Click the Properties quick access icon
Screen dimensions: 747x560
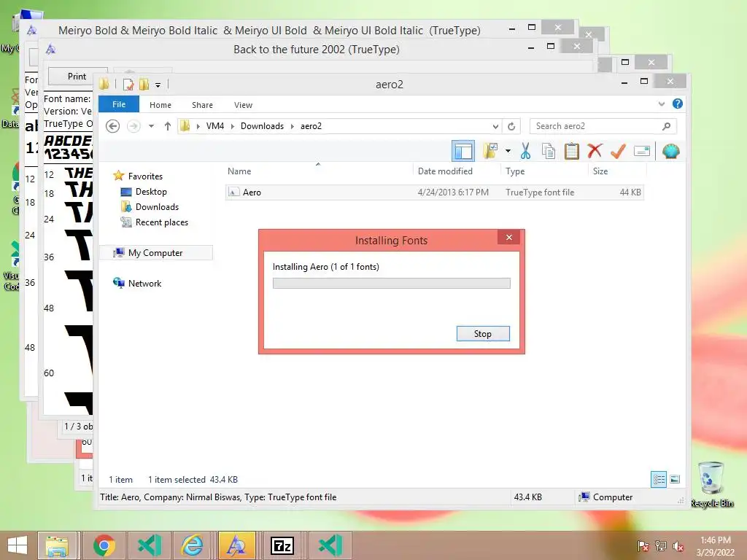(x=128, y=85)
